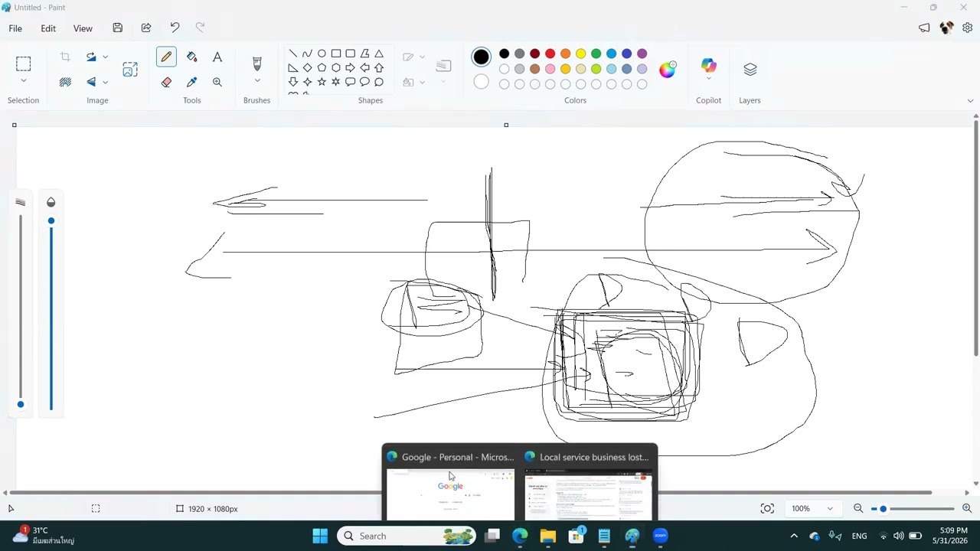Select the Magnifier tool

point(217,82)
